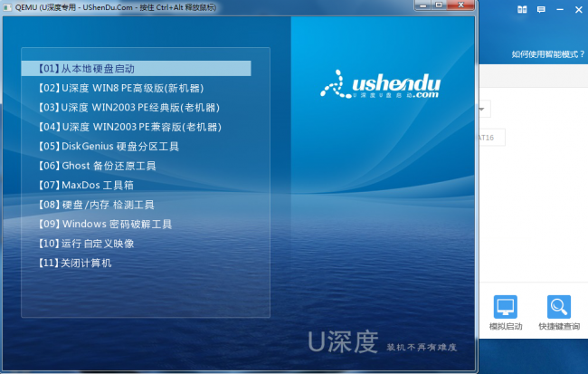The height and width of the screenshot is (374, 588).
Task: Close the U深度 main window
Action: (579, 10)
